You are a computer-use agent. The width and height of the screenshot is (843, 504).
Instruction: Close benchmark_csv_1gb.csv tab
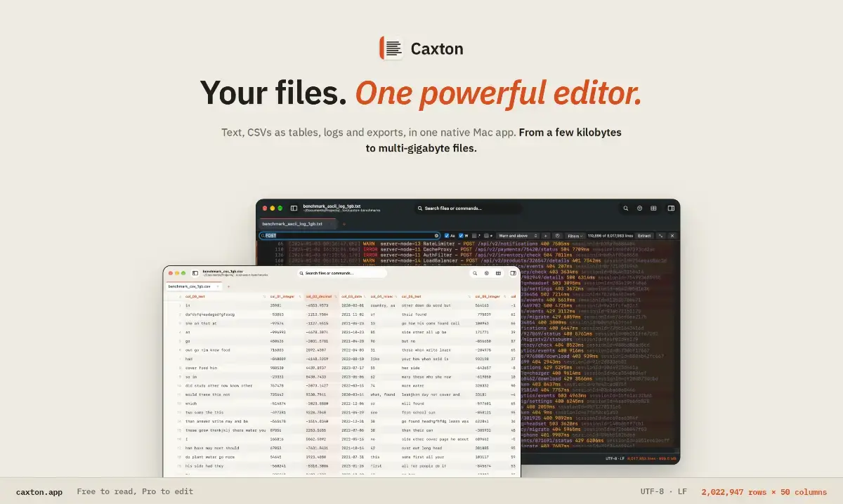217,286
